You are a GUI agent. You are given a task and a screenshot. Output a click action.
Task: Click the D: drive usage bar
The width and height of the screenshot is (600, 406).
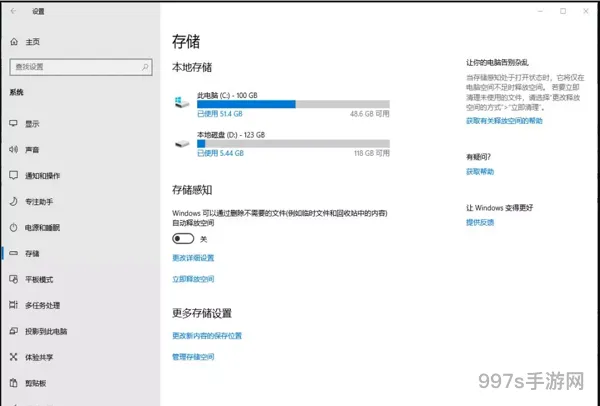pos(293,144)
